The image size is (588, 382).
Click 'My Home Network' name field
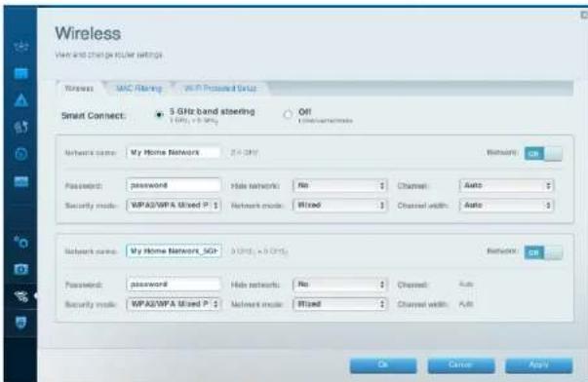(174, 153)
